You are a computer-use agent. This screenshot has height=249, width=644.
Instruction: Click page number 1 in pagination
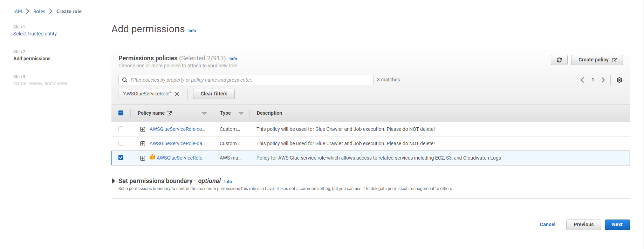[x=592, y=80]
